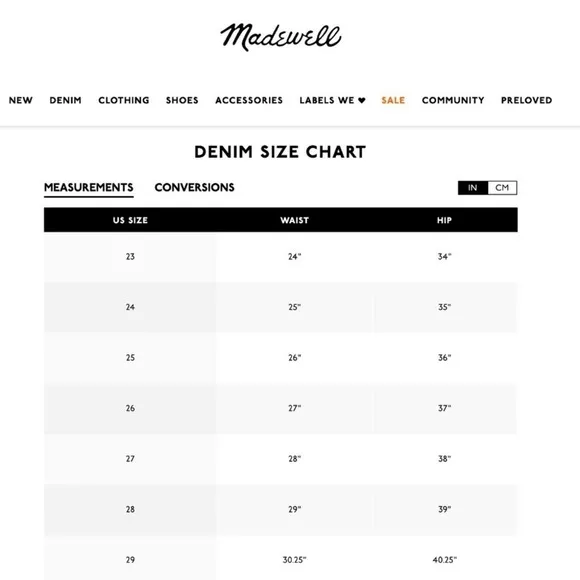580x580 pixels.
Task: Expand the Clothing menu
Action: click(x=124, y=100)
